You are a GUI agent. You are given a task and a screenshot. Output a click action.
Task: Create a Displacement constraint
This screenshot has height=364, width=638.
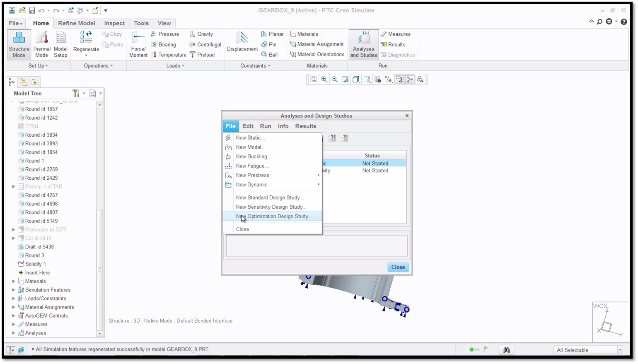(x=242, y=41)
